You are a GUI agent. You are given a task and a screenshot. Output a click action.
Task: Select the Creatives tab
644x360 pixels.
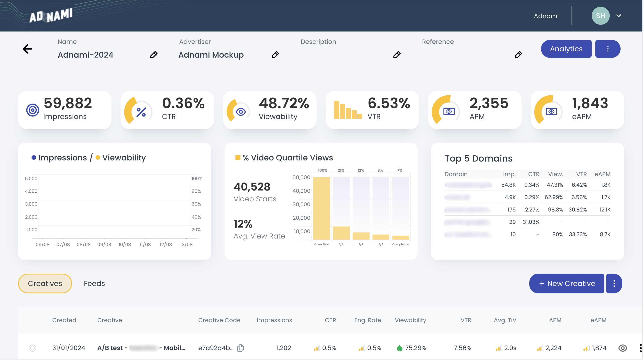pyautogui.click(x=45, y=283)
